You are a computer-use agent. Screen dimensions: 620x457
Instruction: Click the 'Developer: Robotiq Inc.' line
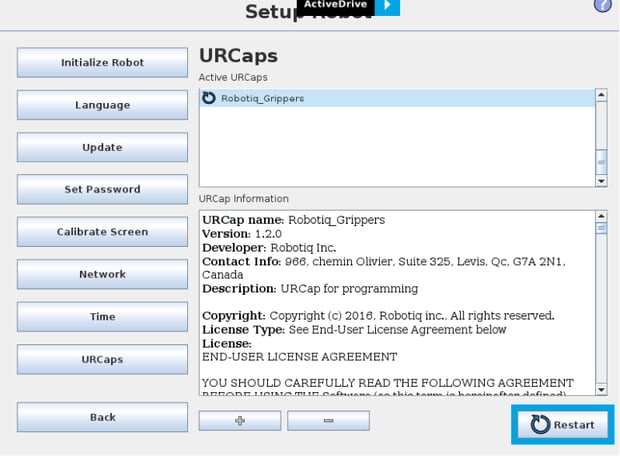click(269, 248)
